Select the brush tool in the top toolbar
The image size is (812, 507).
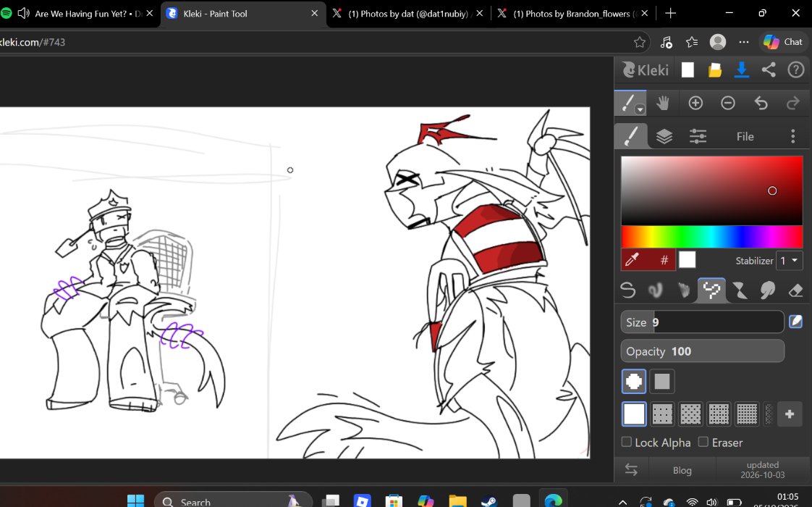[628, 103]
